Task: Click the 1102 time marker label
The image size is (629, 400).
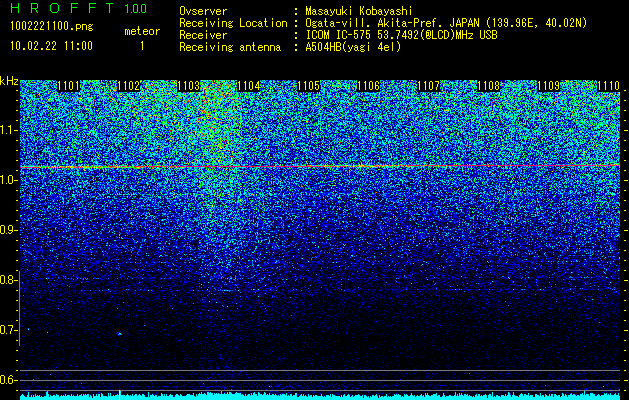Action: (129, 86)
